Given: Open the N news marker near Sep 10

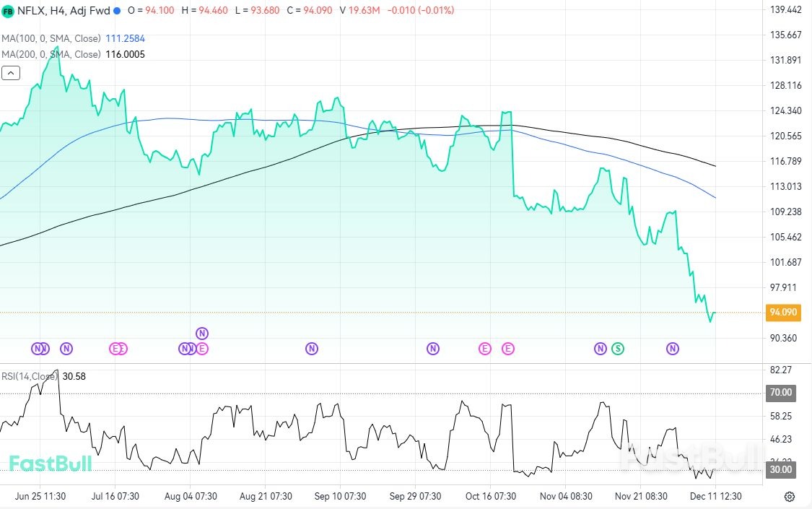Looking at the screenshot, I should [x=312, y=349].
